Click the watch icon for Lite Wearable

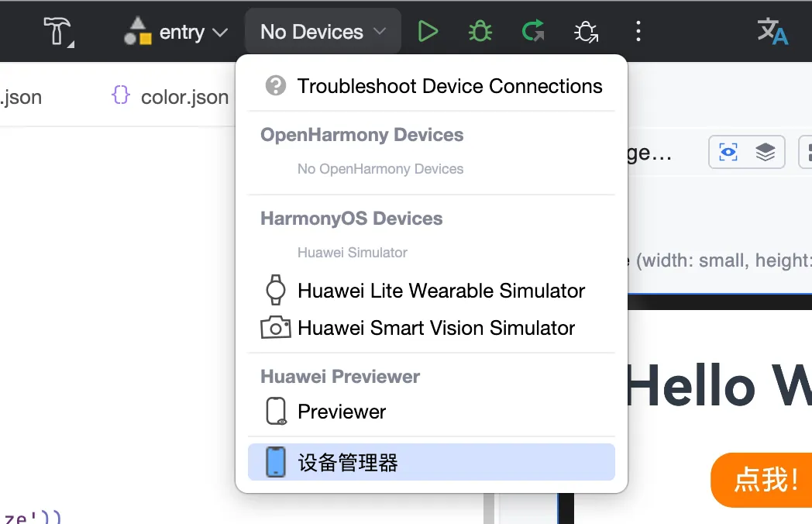pos(276,290)
